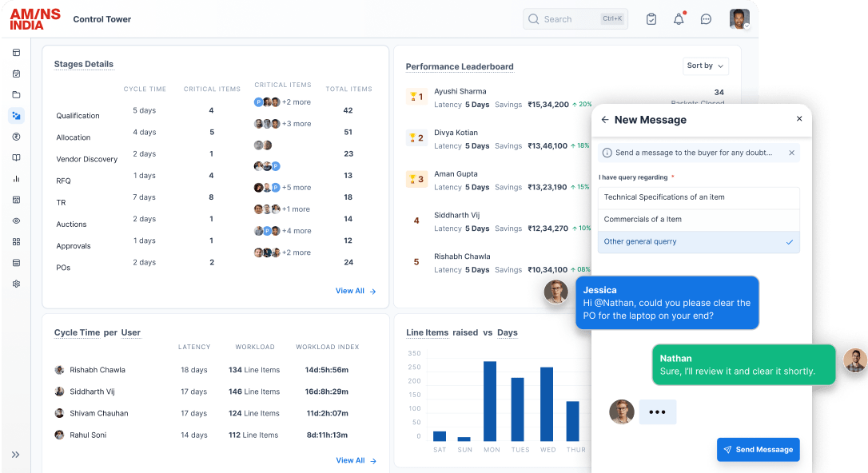Click the folder icon in sidebar
868x473 pixels.
coord(16,94)
